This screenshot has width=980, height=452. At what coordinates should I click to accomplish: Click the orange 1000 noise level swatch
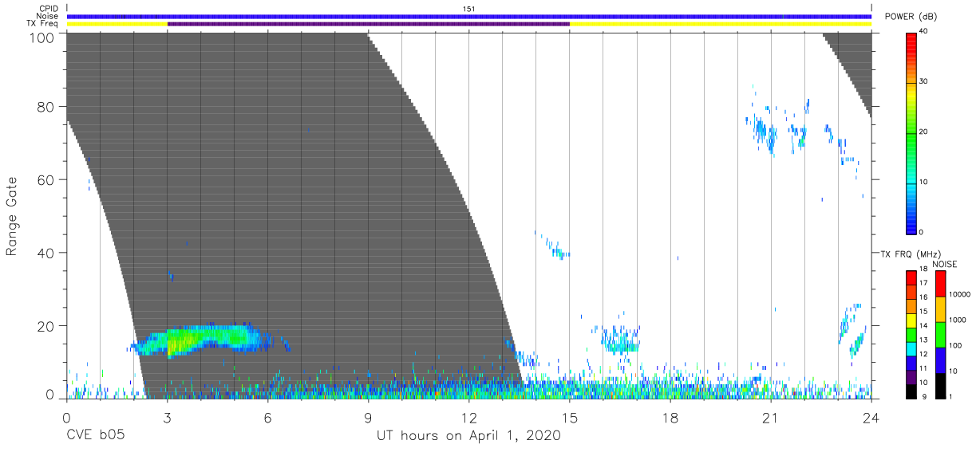[940, 309]
